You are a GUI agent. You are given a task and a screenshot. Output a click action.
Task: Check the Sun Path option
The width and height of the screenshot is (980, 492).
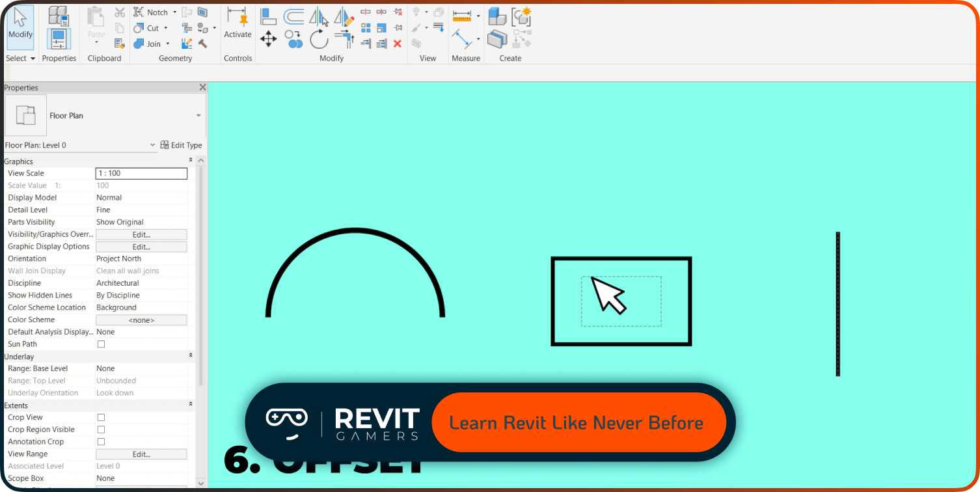100,344
